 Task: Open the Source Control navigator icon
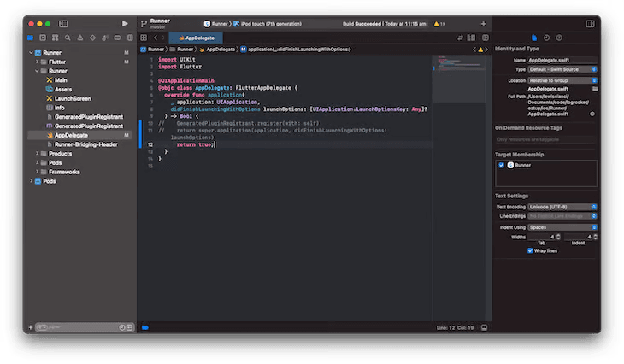41,38
